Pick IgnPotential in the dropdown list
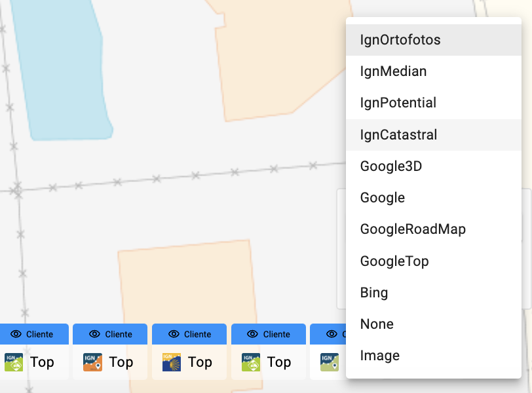 tap(434, 103)
